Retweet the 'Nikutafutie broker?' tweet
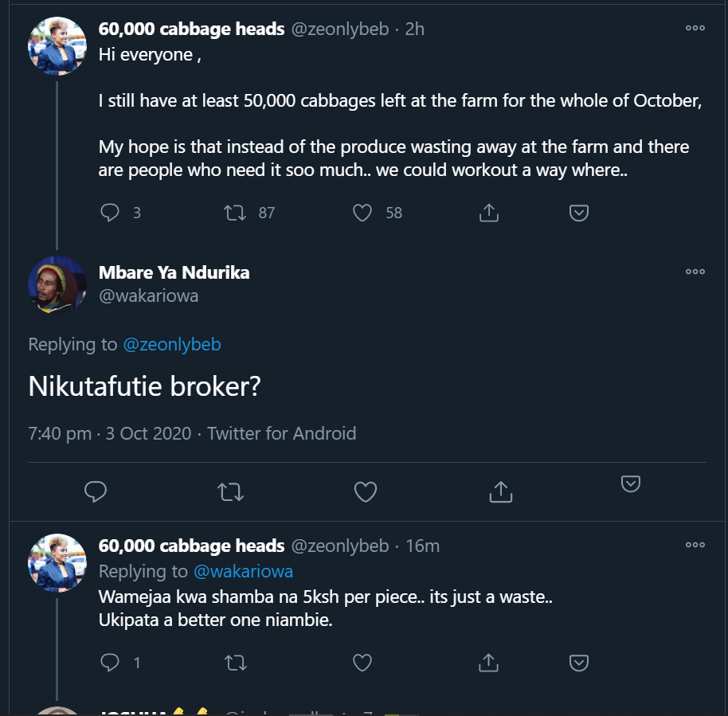Screen dimensions: 728x716 pyautogui.click(x=231, y=492)
